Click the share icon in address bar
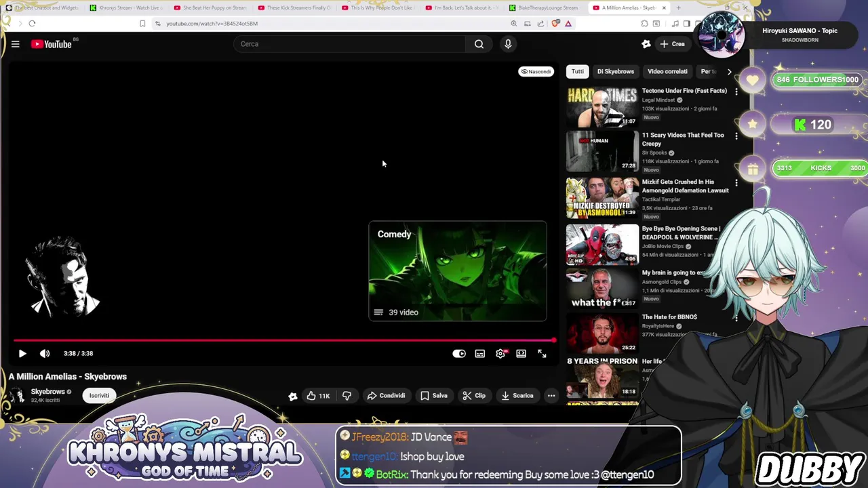The width and height of the screenshot is (868, 488). tap(540, 24)
